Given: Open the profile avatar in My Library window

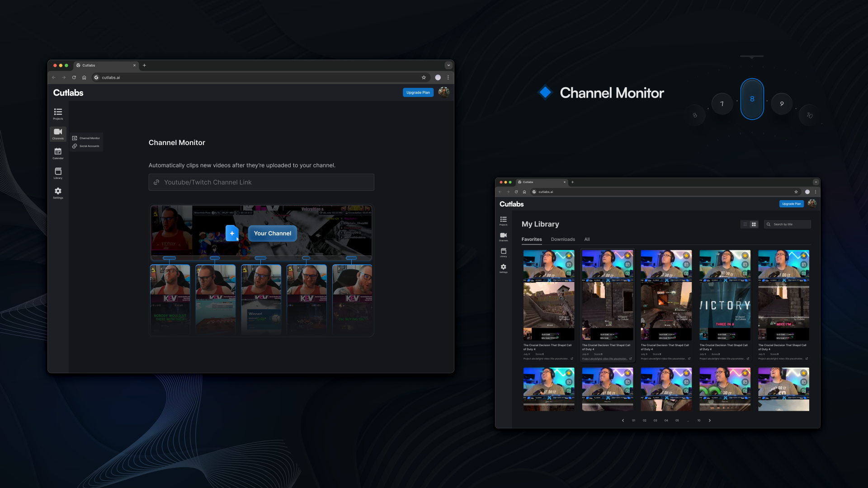Looking at the screenshot, I should [x=812, y=203].
